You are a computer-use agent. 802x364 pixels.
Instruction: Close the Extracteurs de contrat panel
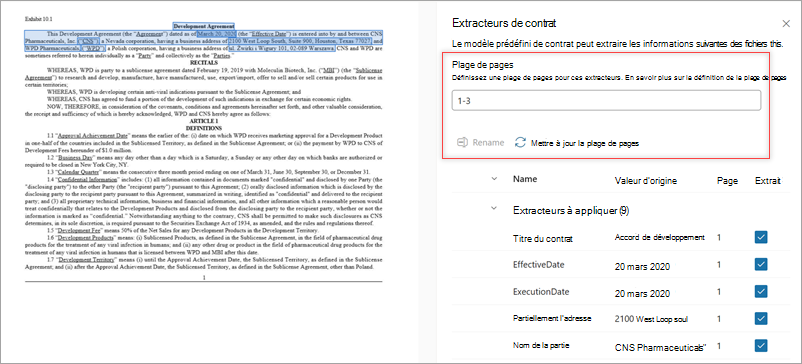(786, 24)
